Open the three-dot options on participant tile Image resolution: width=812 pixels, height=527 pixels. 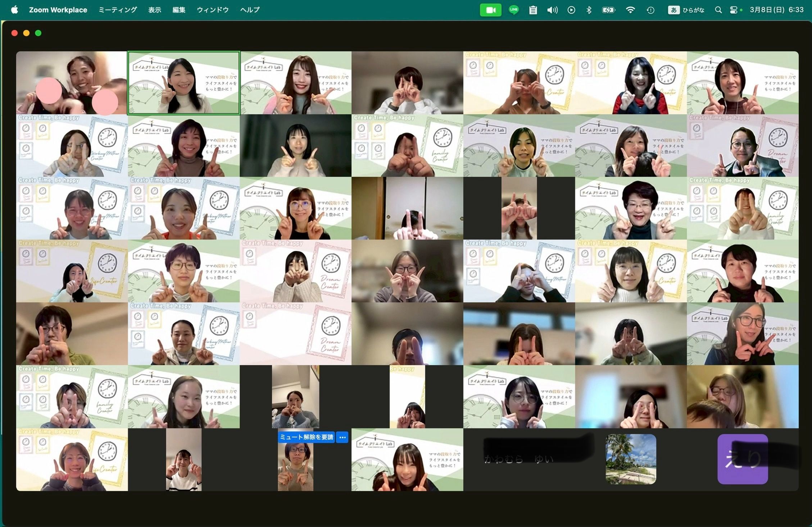tap(342, 437)
